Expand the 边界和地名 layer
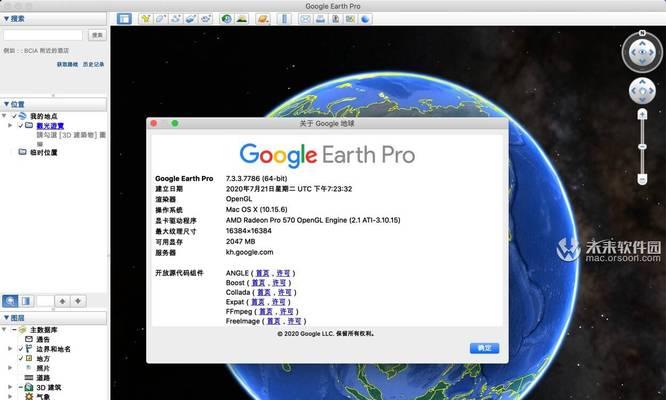Image resolution: width=666 pixels, height=400 pixels. [10, 349]
